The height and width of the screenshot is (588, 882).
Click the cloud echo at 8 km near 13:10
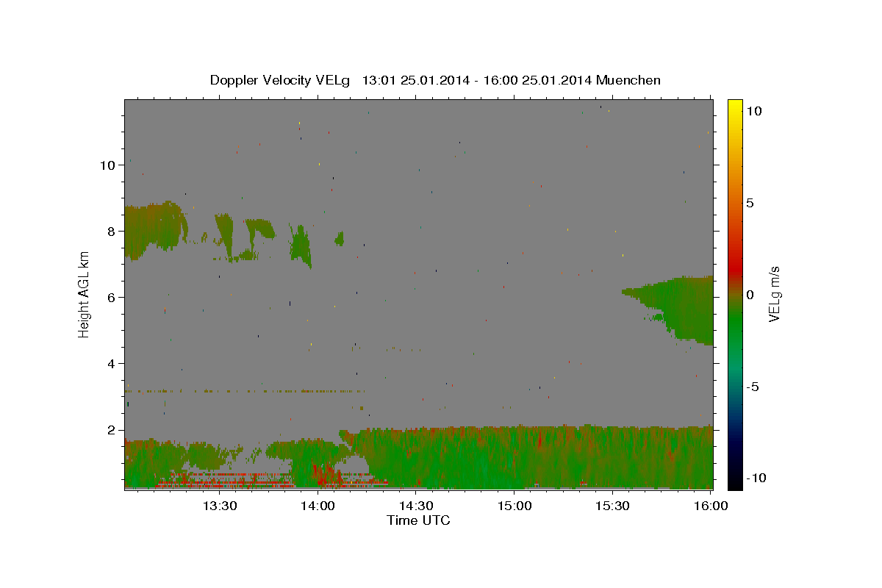coord(153,228)
